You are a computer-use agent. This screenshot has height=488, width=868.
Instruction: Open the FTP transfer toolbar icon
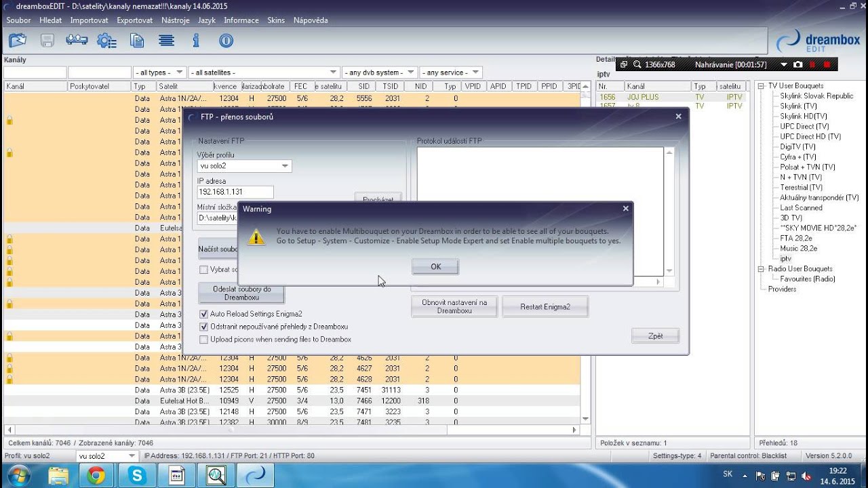[77, 41]
